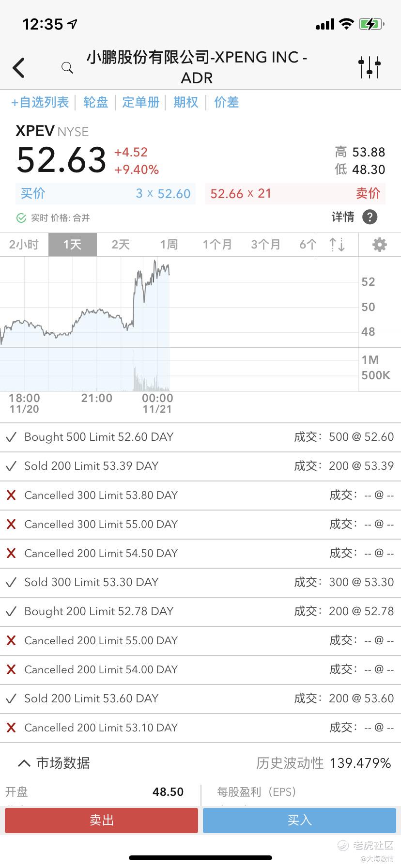Screen dimensions: 401x868
Task: Add to watchlist via +自选列表
Action: point(40,102)
